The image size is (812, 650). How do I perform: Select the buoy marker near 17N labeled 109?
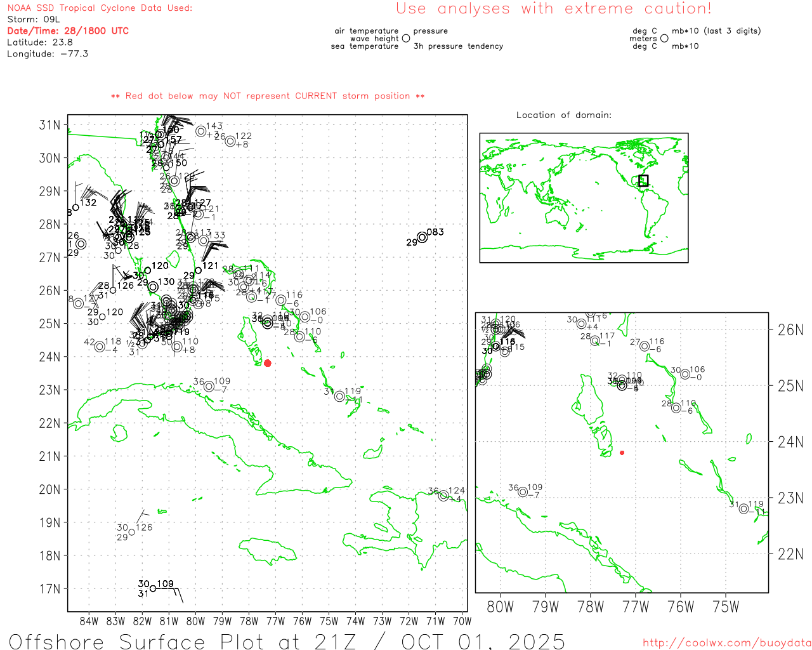click(153, 588)
